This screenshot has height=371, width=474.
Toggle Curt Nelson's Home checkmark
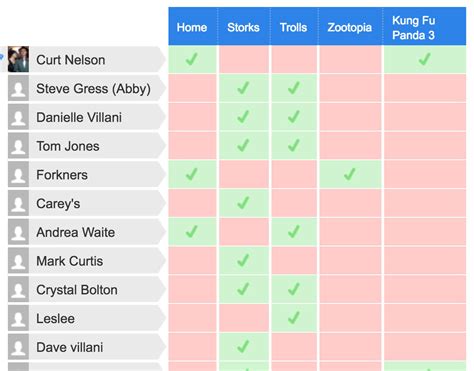point(192,59)
